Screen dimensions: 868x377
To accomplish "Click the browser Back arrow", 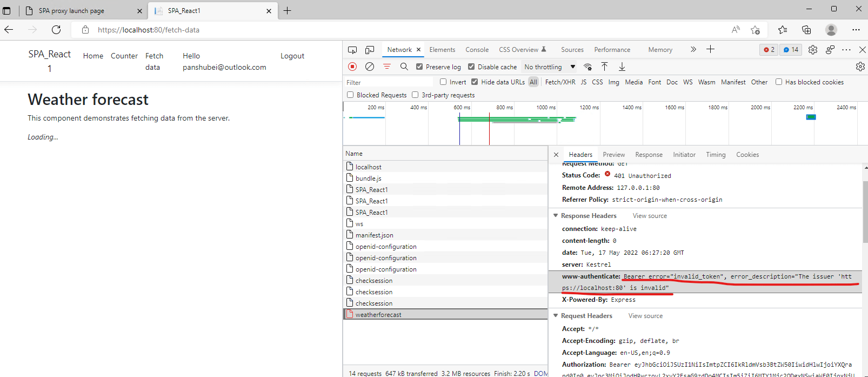I will click(x=9, y=30).
